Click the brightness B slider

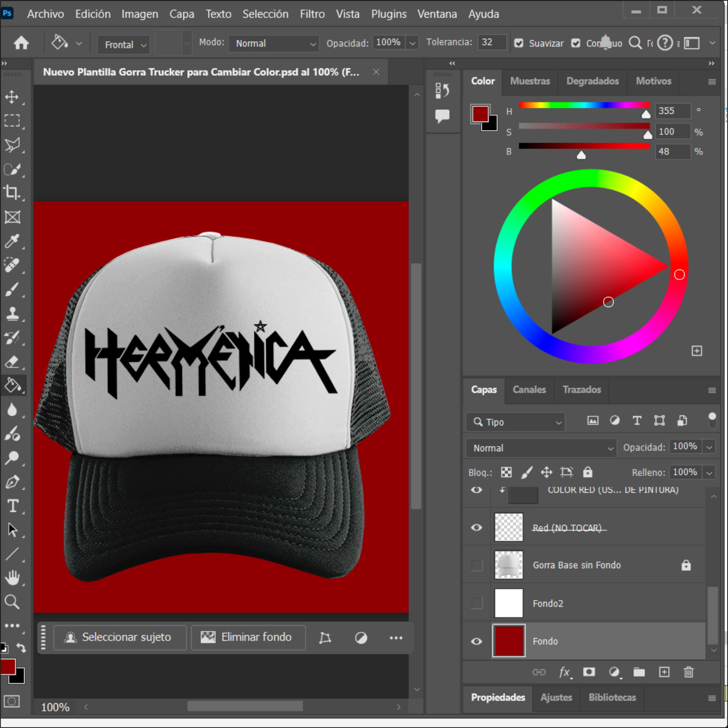coord(584,146)
